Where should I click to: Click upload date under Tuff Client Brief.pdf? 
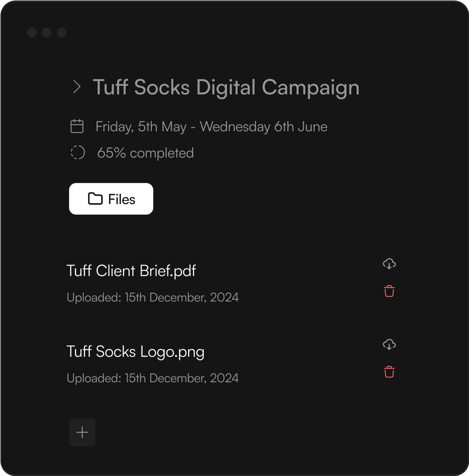(x=152, y=297)
